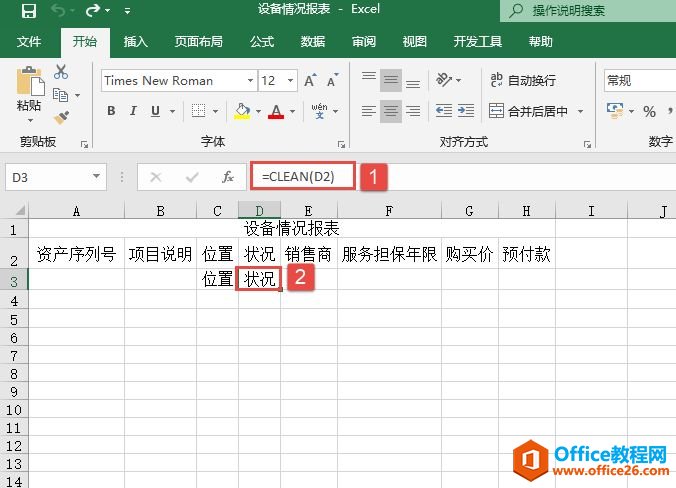Click the cell containing 服务担保年限
The width and height of the screenshot is (676, 488).
389,253
